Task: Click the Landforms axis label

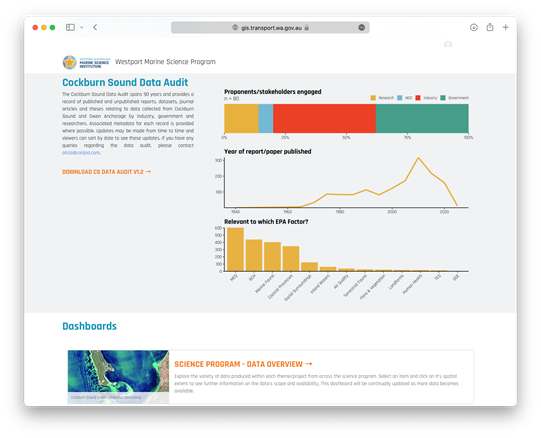Action: pos(396,282)
